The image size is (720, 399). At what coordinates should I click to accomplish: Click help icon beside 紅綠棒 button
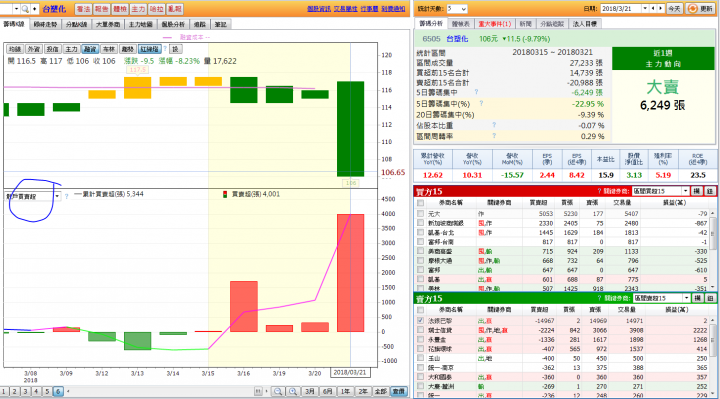coord(165,49)
